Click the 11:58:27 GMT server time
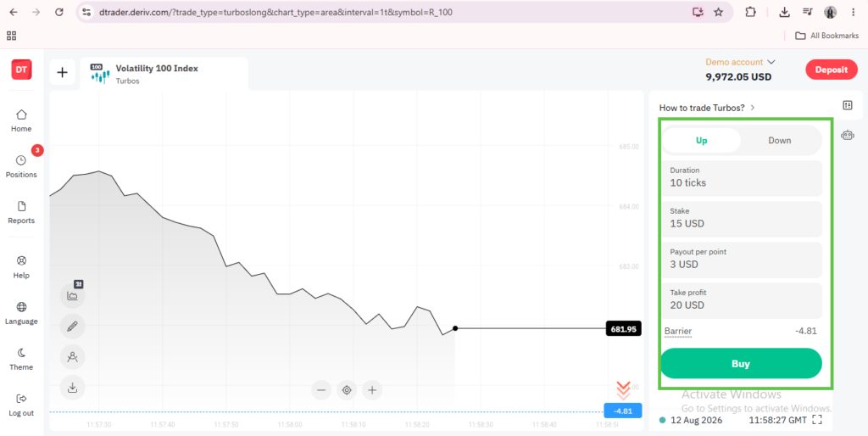Viewport: 868px width, 436px height. pos(778,420)
